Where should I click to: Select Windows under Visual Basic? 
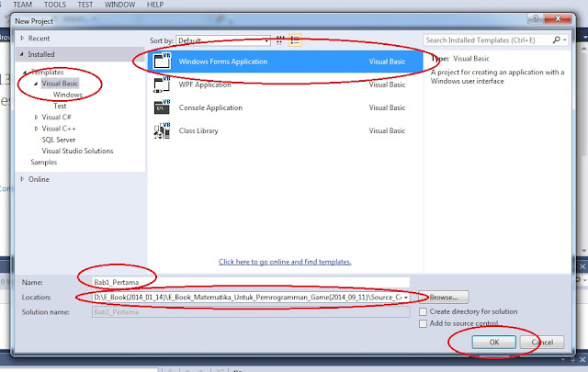(67, 95)
